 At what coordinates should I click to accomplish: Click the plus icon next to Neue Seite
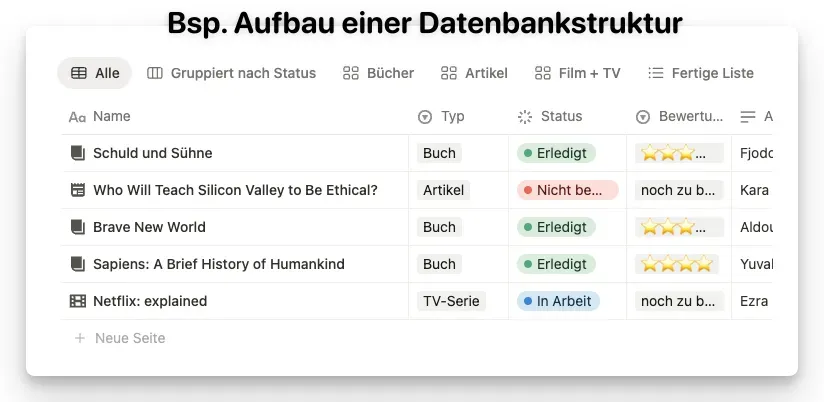click(80, 338)
